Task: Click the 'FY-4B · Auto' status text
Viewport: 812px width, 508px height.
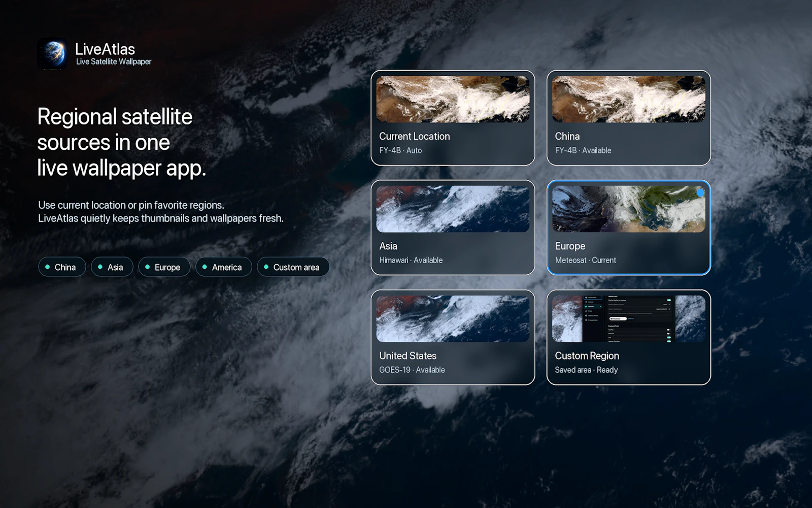Action: click(400, 150)
